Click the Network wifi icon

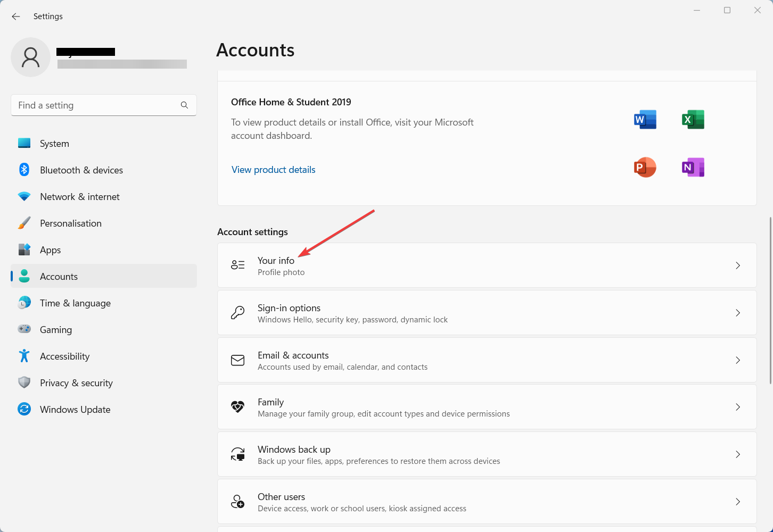click(24, 196)
